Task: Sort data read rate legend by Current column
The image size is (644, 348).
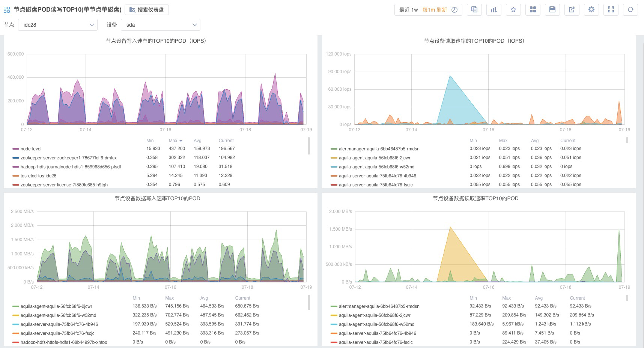Action: 577,298
